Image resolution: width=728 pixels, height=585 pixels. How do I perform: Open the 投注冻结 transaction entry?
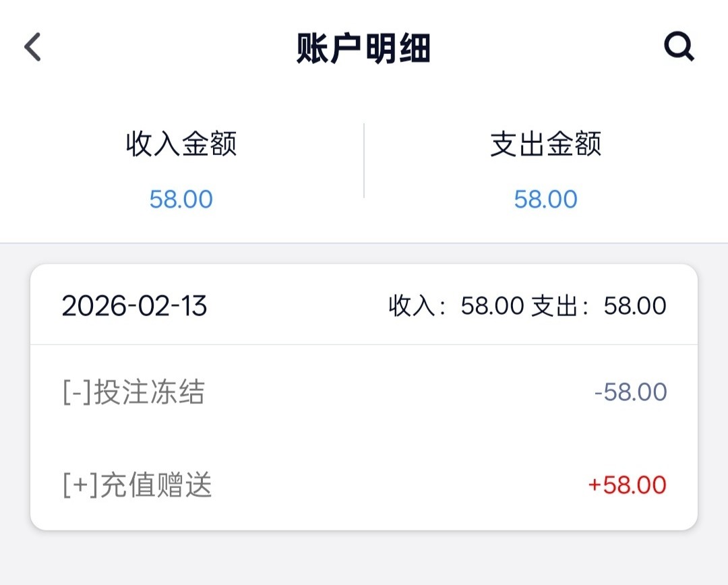(x=149, y=392)
